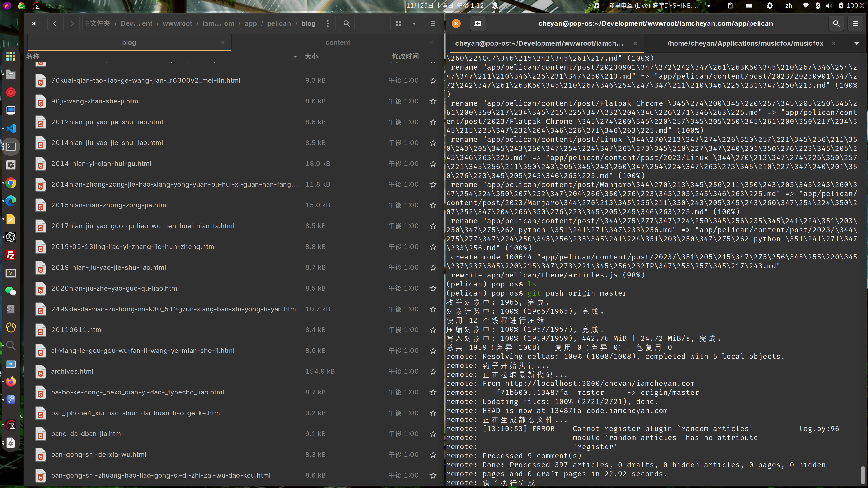Screen dimensions: 868x488
Task: Switch to the content tab
Action: (338, 42)
